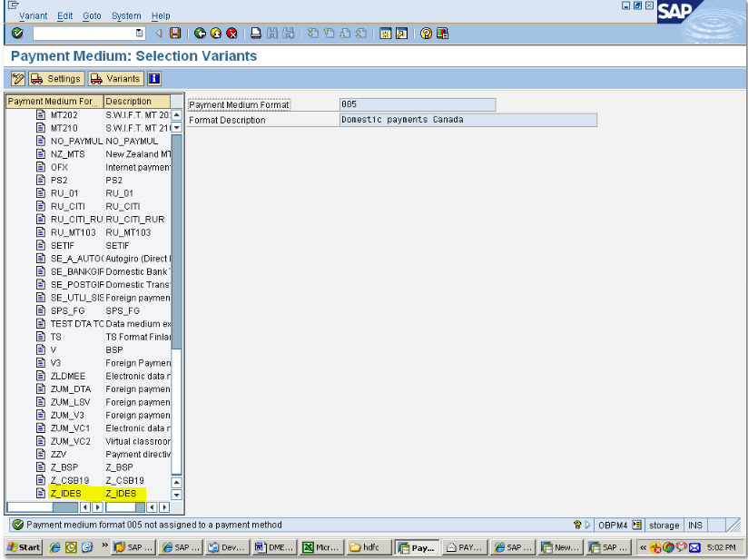This screenshot has width=748, height=560.
Task: Click the Help question mark icon
Action: (x=426, y=33)
